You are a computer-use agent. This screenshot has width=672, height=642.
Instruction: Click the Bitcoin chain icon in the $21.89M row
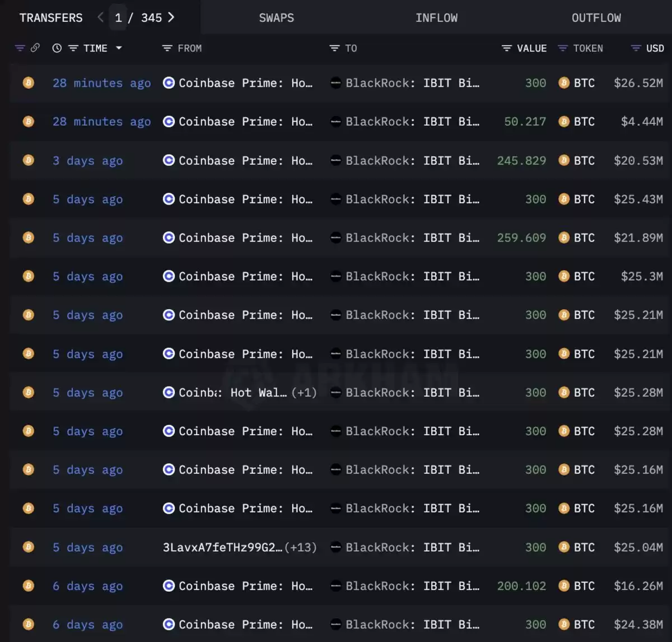pos(29,238)
